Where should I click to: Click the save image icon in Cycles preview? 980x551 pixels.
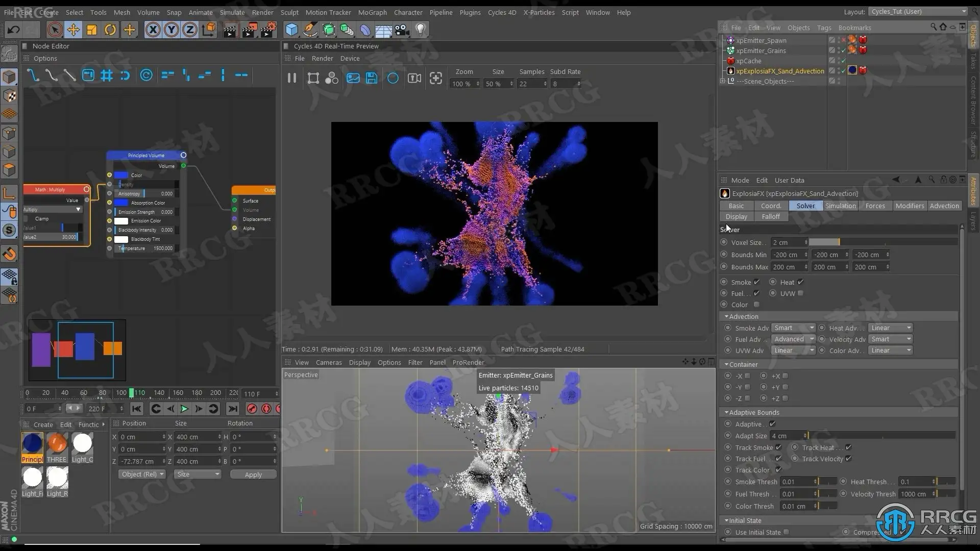(x=372, y=78)
